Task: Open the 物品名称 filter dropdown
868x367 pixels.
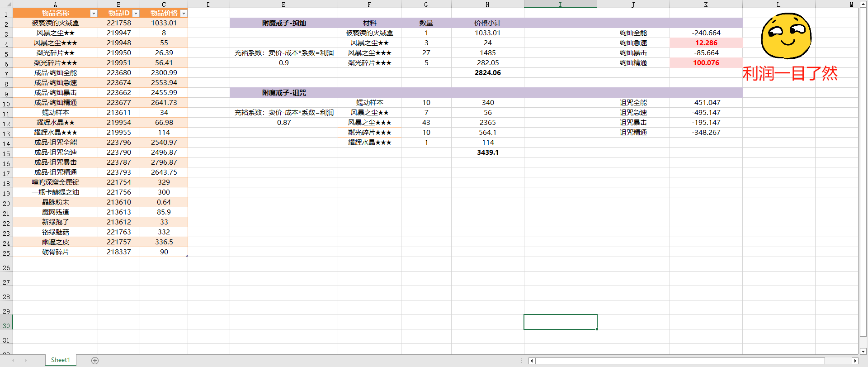Action: point(94,14)
